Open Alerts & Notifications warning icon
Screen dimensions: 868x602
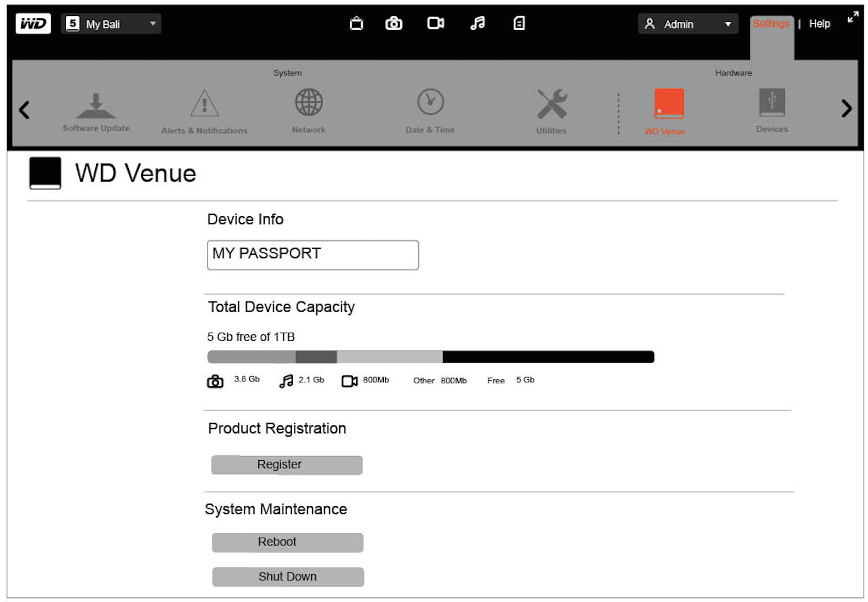204,103
